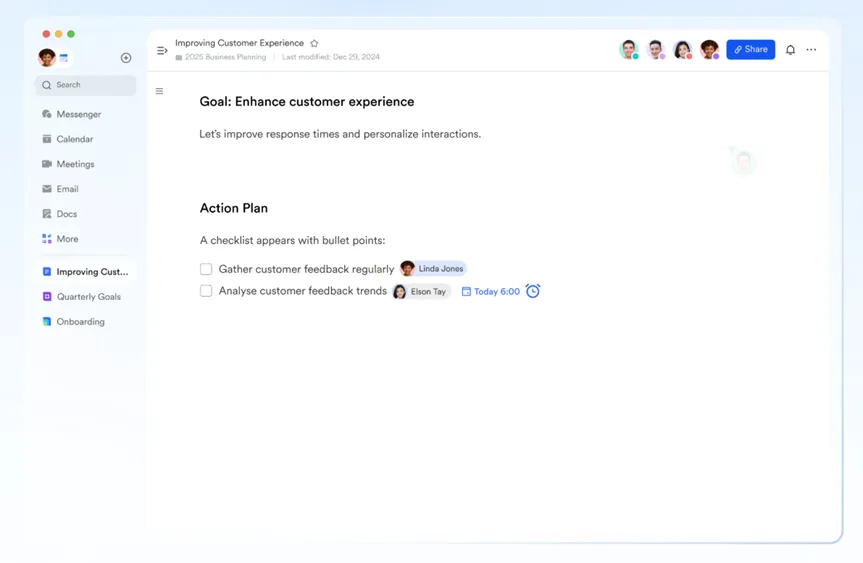Screen dimensions: 863x563
Task: Click the Meetings camera icon
Action: pyautogui.click(x=47, y=164)
